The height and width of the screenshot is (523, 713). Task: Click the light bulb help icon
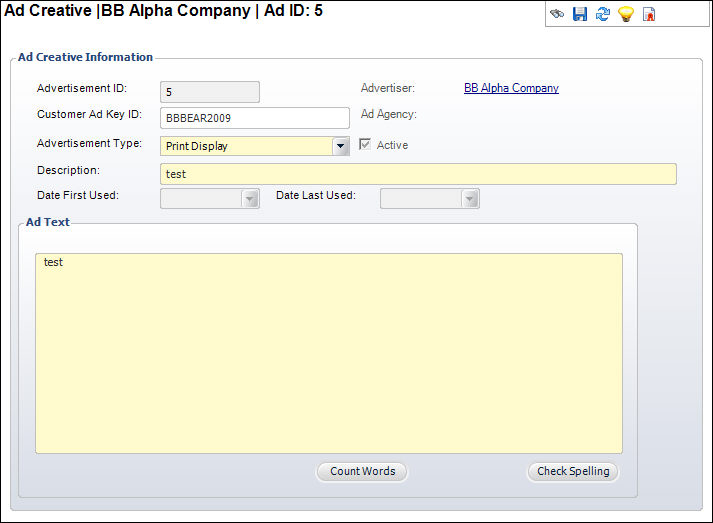[625, 15]
